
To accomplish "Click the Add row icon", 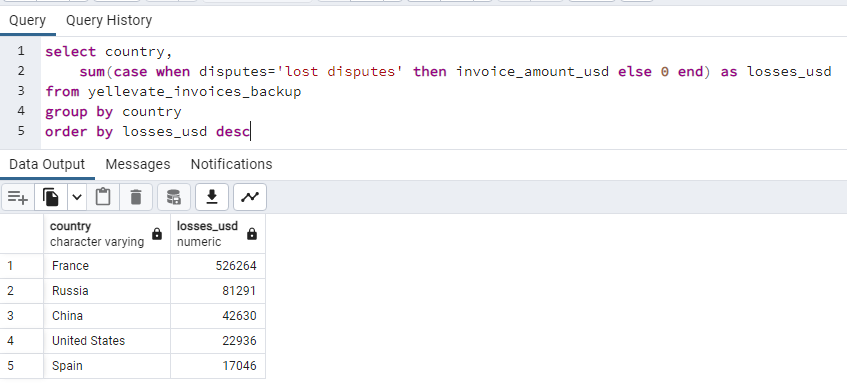I will tap(18, 197).
